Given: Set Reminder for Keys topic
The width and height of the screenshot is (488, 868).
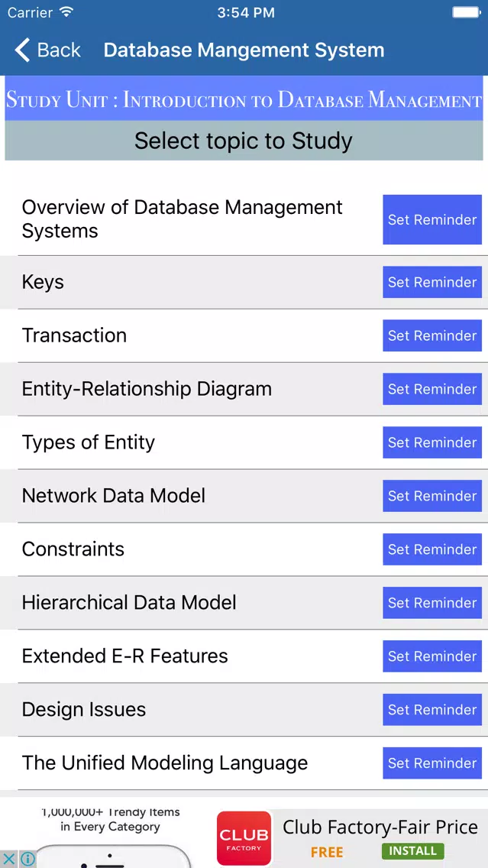Looking at the screenshot, I should coord(432,282).
